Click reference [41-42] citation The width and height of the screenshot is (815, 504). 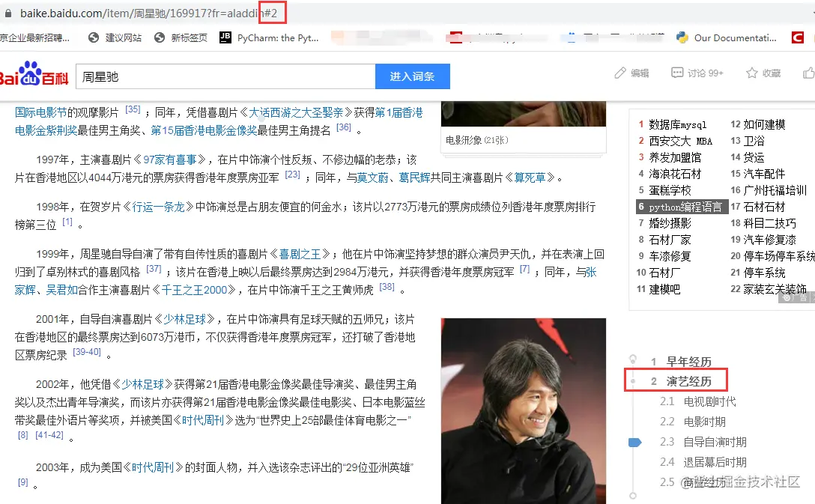(x=49, y=435)
